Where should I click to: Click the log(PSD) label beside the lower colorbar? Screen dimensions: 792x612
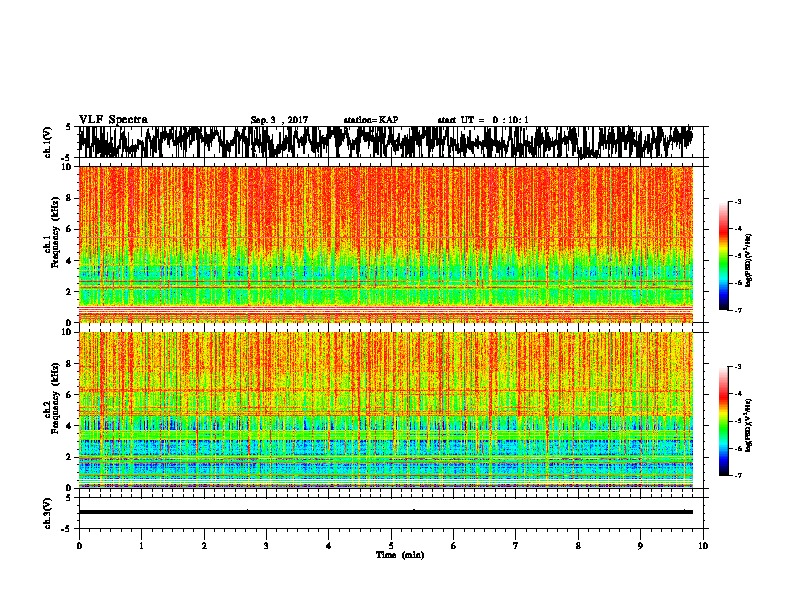(748, 425)
